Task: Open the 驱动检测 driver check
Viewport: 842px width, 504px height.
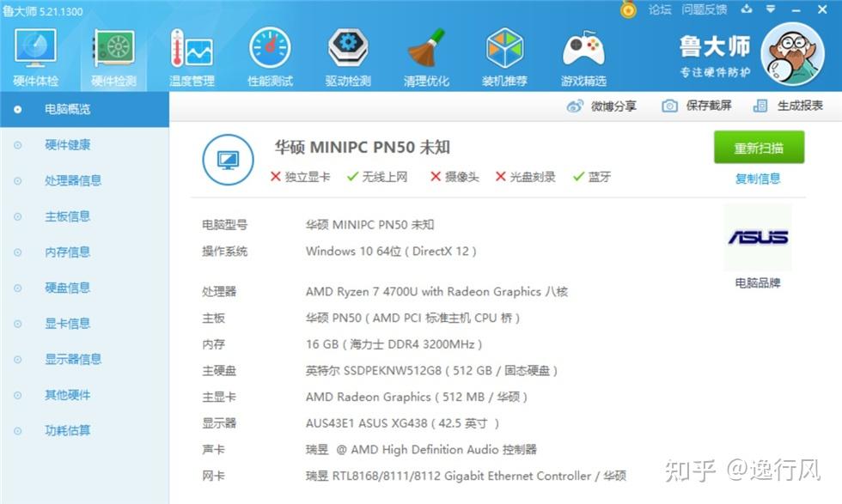Action: 347,52
